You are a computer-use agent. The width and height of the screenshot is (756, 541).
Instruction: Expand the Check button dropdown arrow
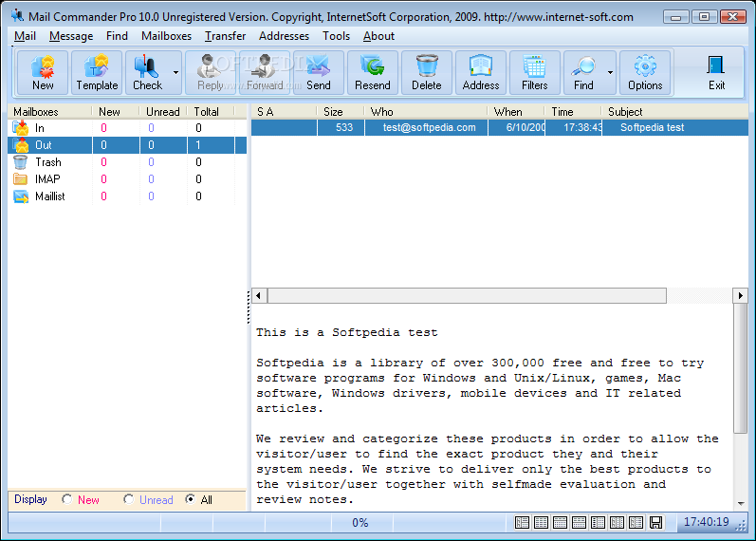point(176,72)
